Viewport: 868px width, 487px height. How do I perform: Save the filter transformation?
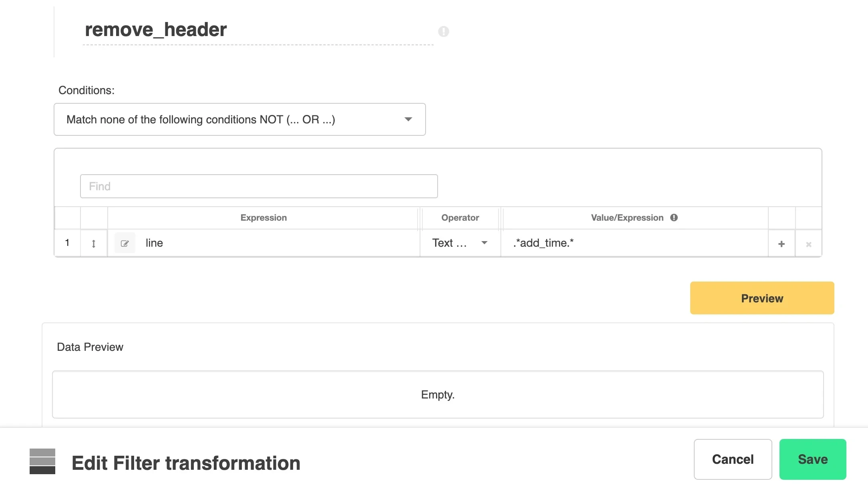coord(813,459)
